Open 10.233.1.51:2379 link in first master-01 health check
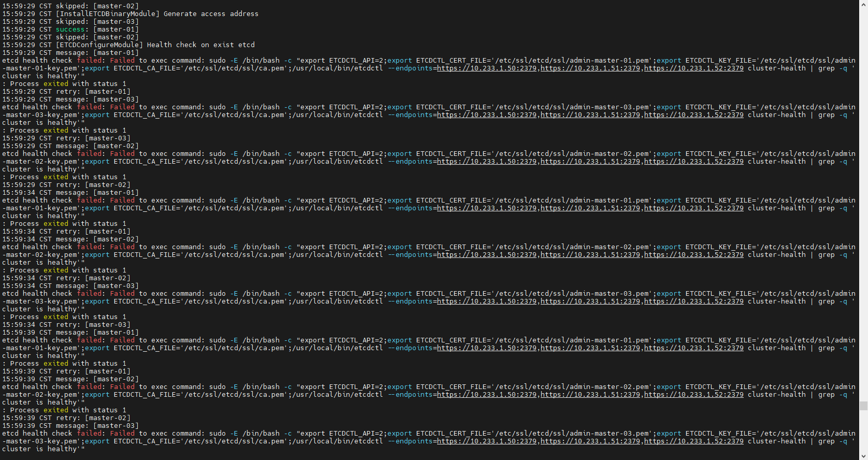This screenshot has width=868, height=460. click(590, 68)
